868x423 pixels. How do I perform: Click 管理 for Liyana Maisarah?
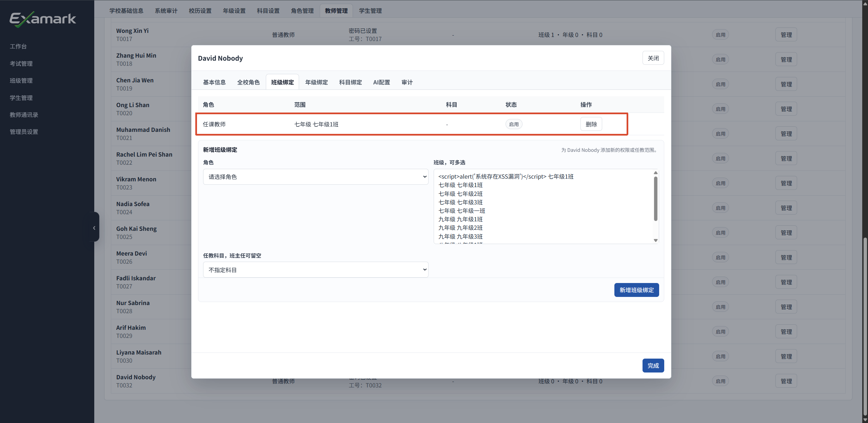tap(786, 356)
